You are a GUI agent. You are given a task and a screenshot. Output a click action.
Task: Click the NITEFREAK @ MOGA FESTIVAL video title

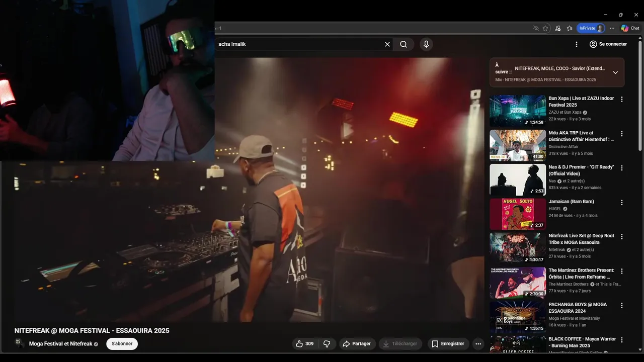[92, 331]
